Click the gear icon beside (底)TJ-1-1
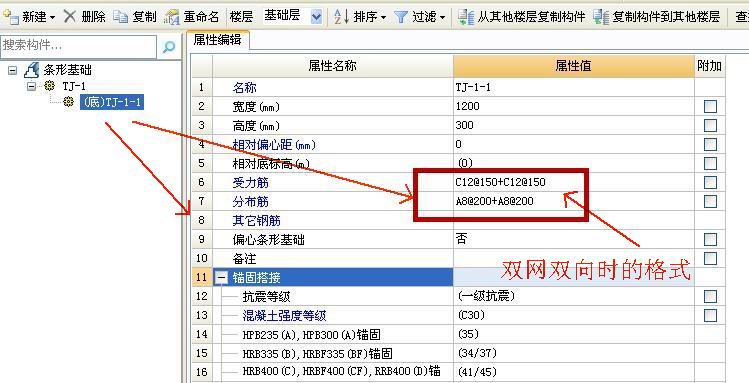This screenshot has height=383, width=749. [69, 101]
